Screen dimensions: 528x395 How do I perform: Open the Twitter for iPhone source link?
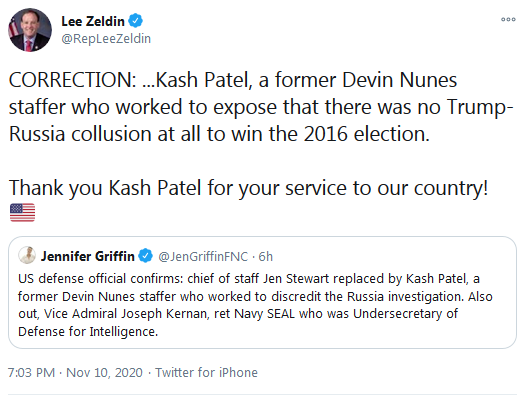click(x=206, y=372)
